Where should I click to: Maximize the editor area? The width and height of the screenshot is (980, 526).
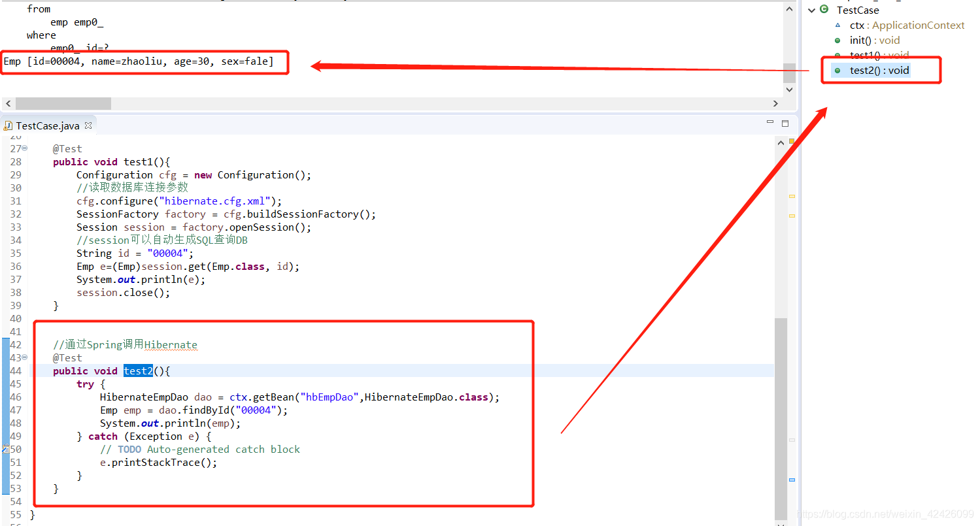coord(785,123)
